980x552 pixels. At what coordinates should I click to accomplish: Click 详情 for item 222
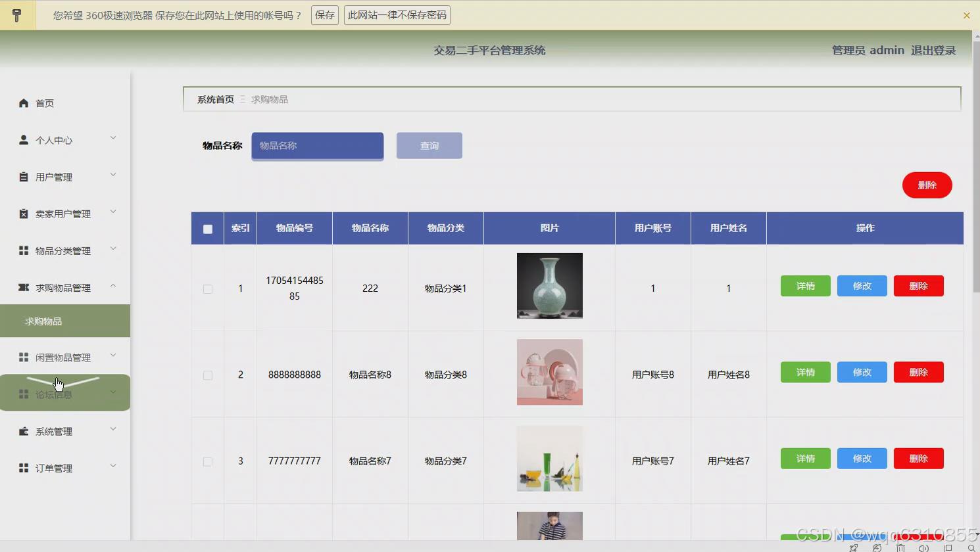[806, 286]
